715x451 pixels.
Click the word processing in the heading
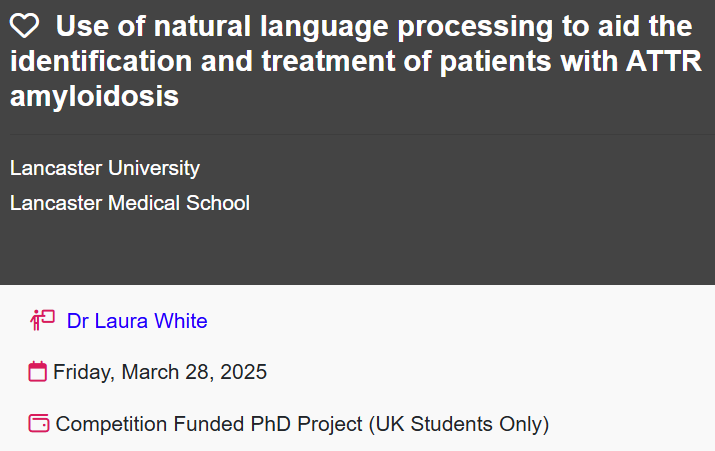pyautogui.click(x=475, y=26)
